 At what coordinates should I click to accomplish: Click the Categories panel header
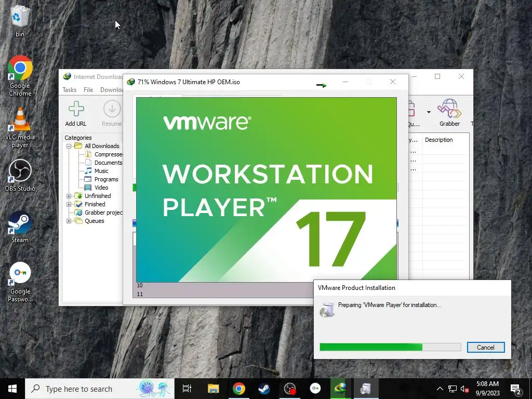click(78, 138)
